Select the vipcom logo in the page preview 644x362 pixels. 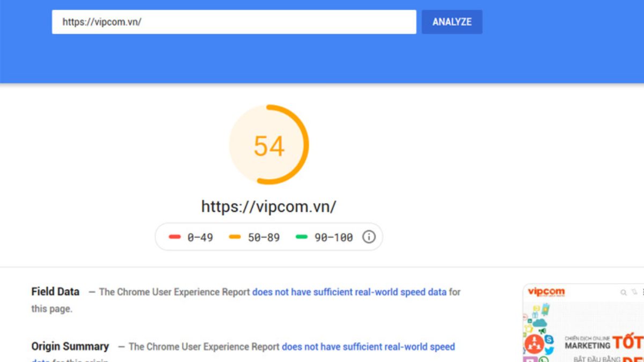point(546,291)
